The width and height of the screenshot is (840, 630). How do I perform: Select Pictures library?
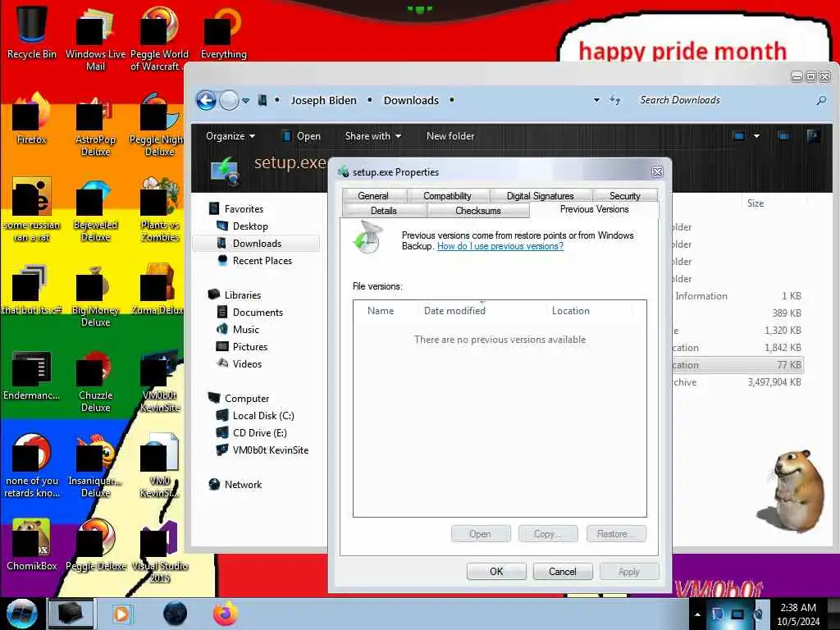tap(249, 347)
